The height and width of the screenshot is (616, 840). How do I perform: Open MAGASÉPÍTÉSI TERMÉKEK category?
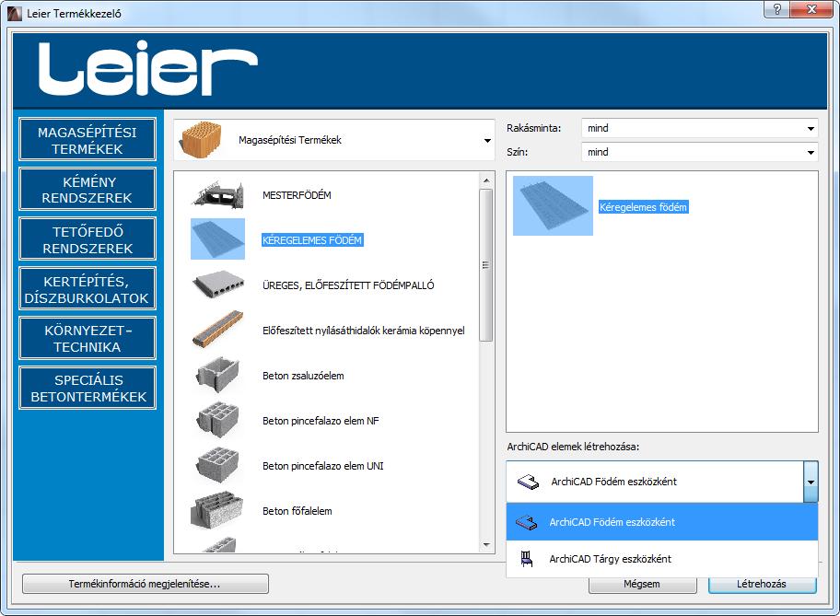(87, 139)
